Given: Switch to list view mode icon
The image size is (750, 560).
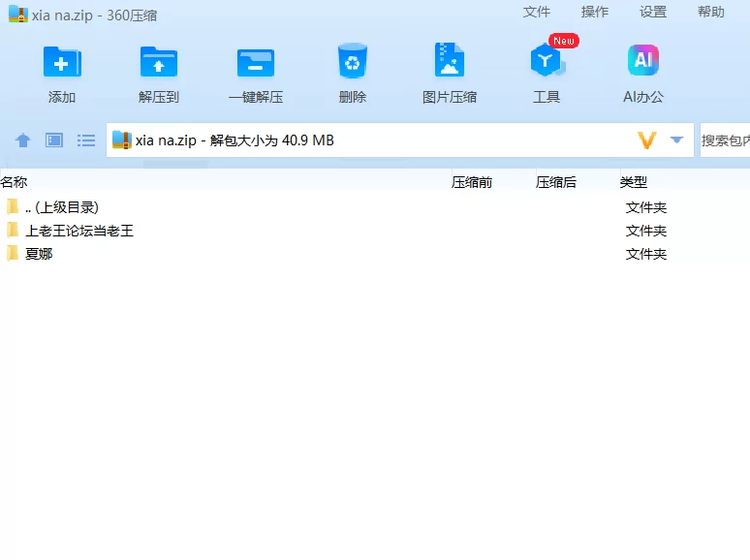Looking at the screenshot, I should pos(86,140).
